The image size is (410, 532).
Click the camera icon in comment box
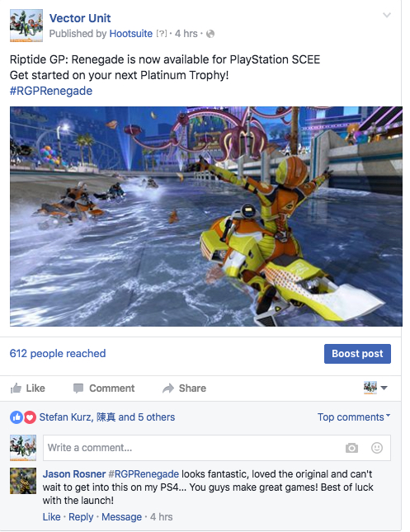coord(351,448)
